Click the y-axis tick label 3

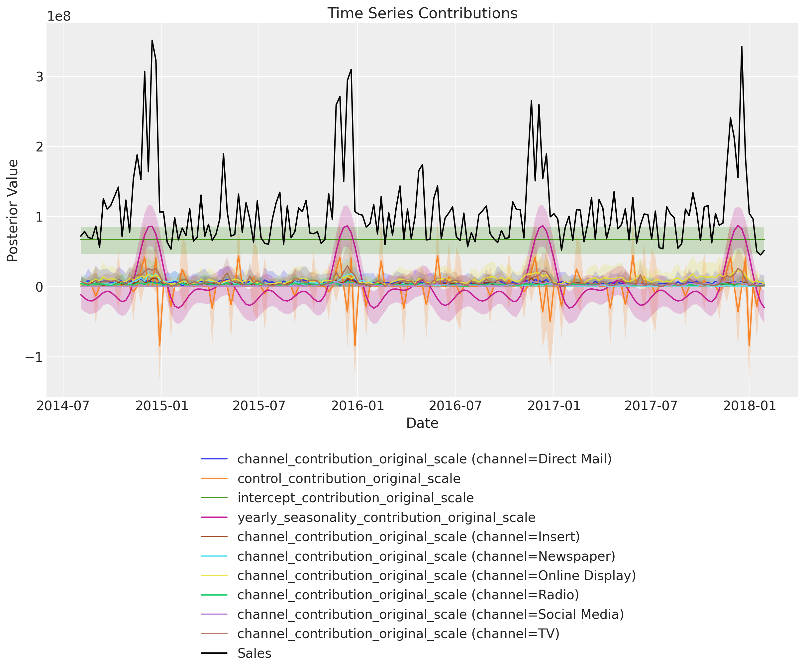(x=39, y=77)
